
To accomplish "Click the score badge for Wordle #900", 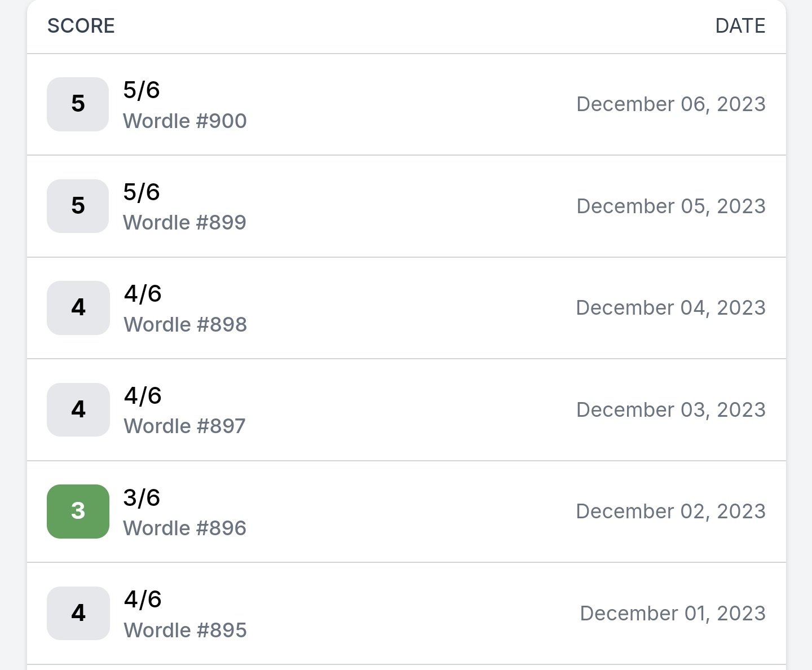I will (x=78, y=104).
